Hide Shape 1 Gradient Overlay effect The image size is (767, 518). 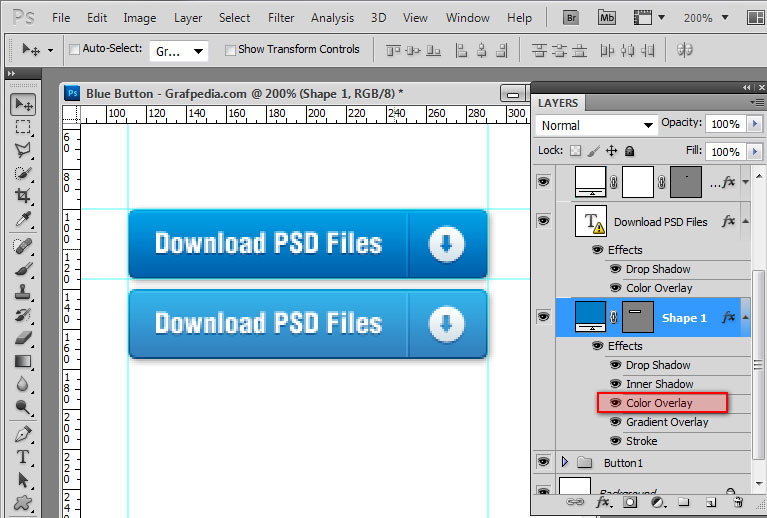(615, 422)
